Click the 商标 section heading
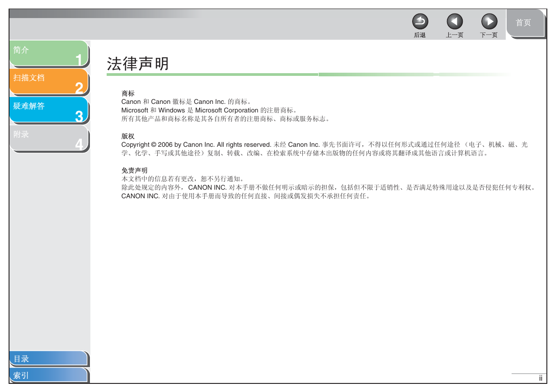 point(128,93)
